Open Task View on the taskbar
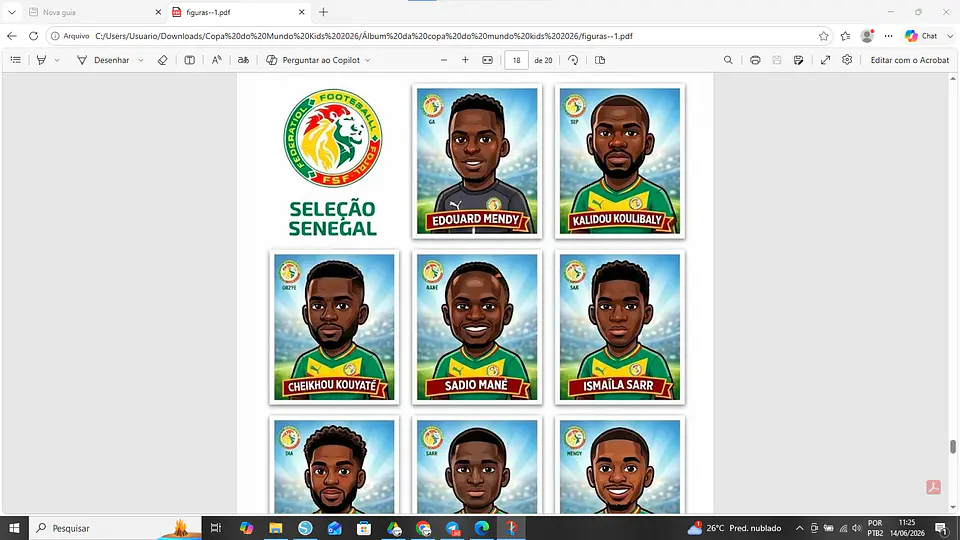 point(216,528)
